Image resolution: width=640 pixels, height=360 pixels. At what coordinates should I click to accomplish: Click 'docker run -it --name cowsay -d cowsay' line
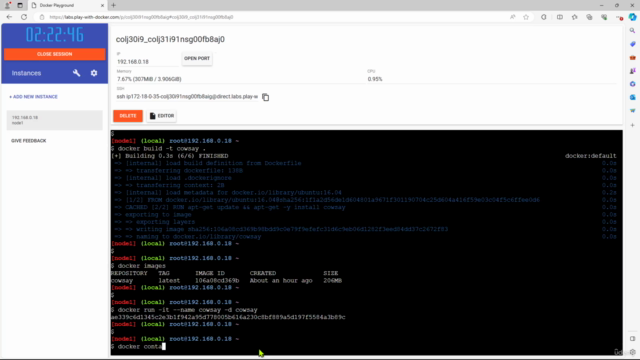click(x=184, y=310)
